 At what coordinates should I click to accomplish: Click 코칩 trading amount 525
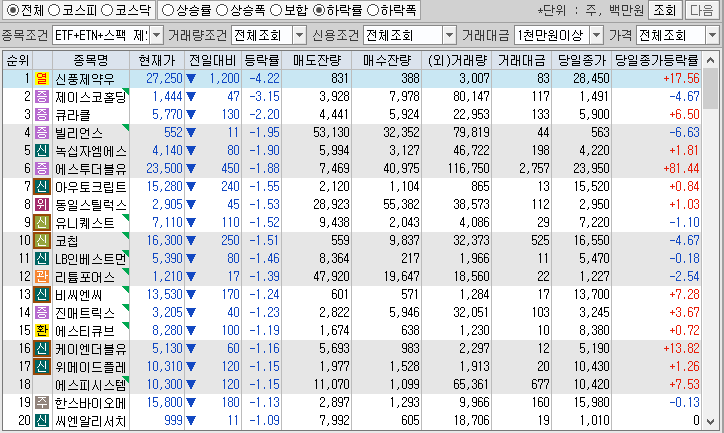[x=540, y=241]
